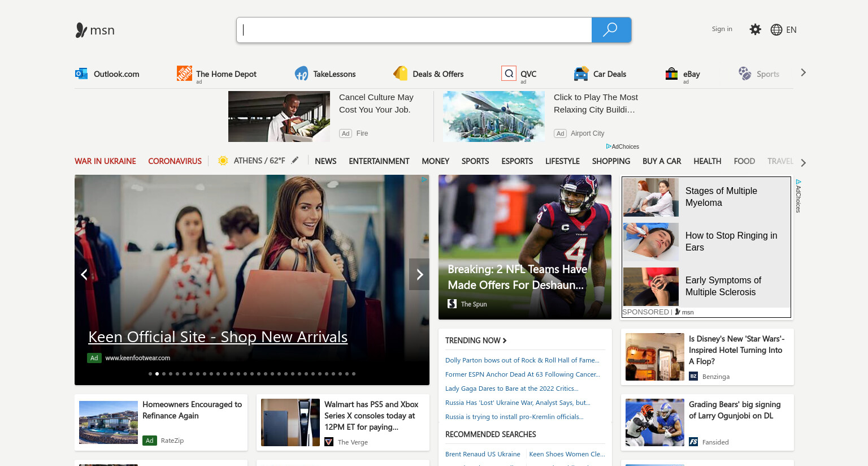Open pro-Kremlin officials trending story
The height and width of the screenshot is (466, 868).
click(x=514, y=417)
